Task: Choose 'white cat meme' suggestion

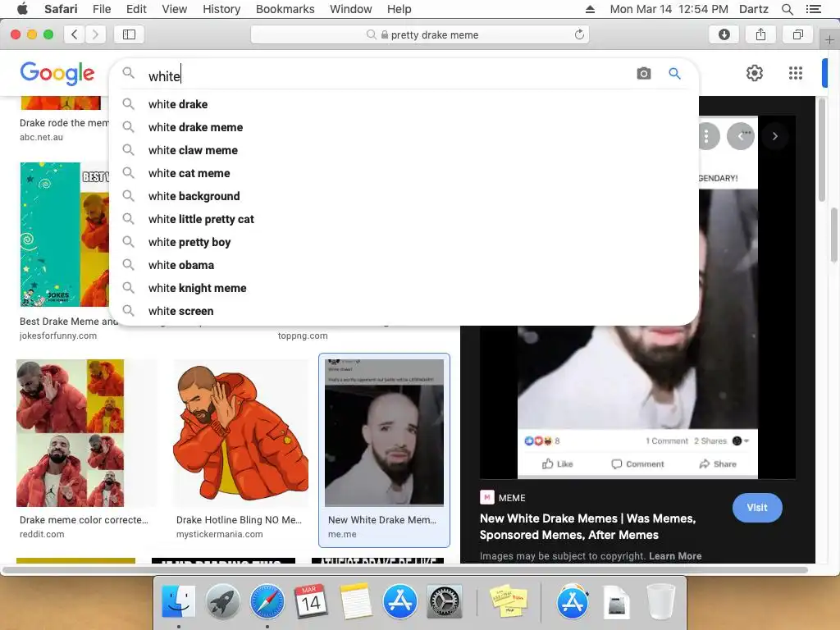Action: tap(404, 174)
